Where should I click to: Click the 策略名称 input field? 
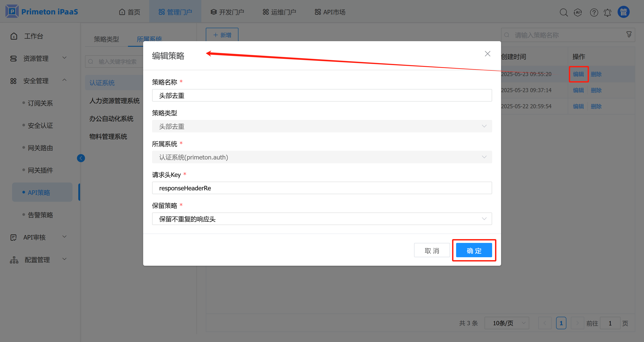point(322,96)
